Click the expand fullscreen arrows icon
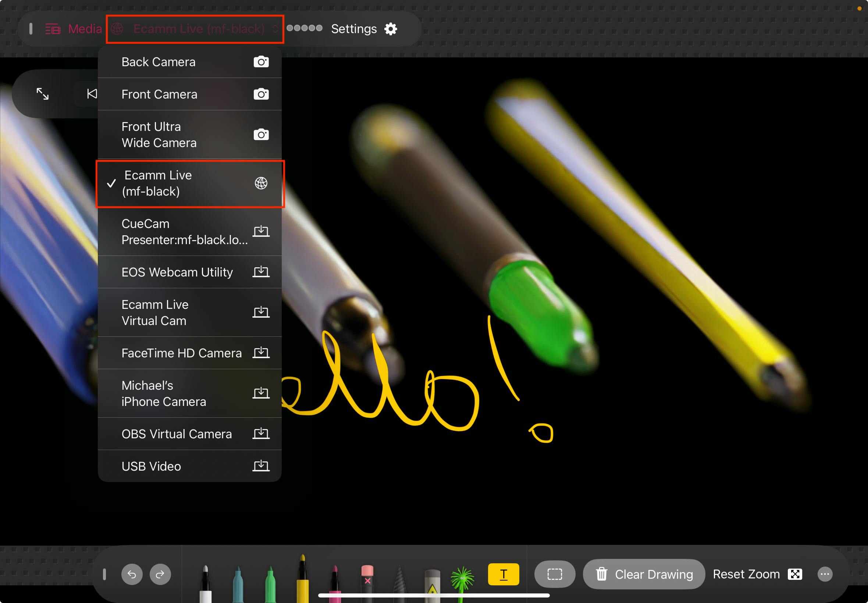Viewport: 868px width, 603px height. 42,94
